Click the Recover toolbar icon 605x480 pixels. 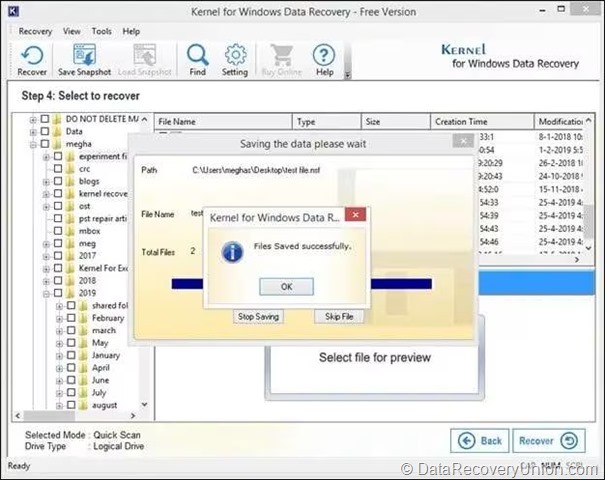(32, 60)
